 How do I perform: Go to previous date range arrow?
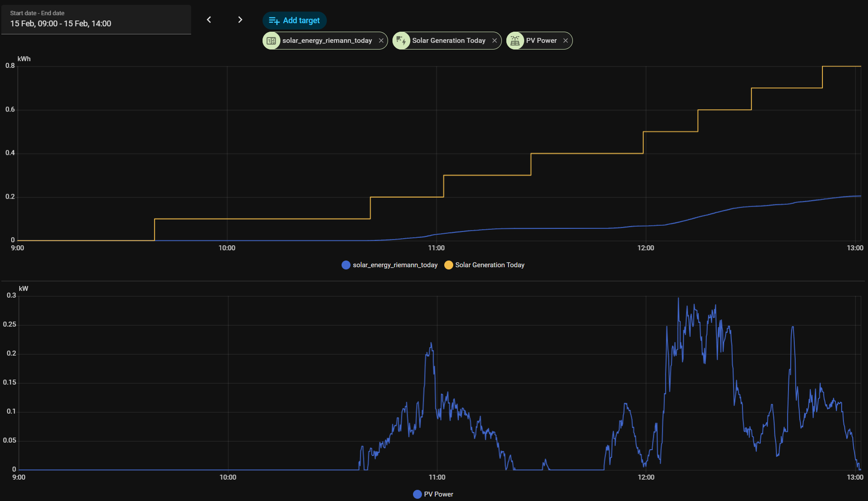pyautogui.click(x=209, y=20)
